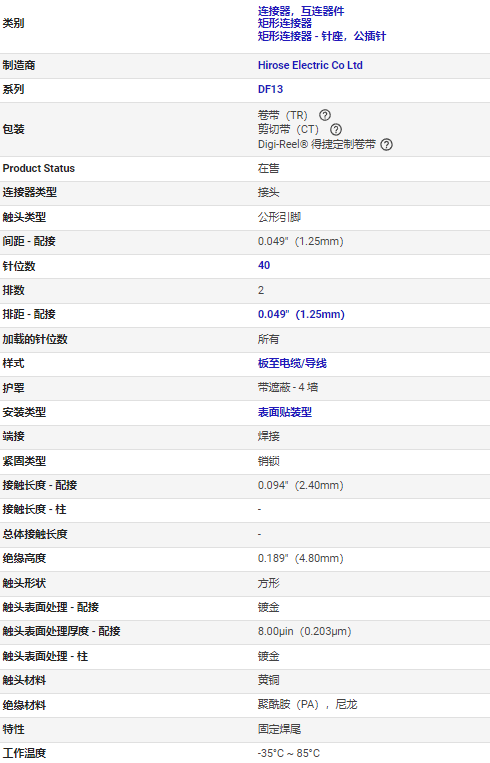Select the 卷带 (TR) packaging text
Viewport: 490px width, 763px height.
[x=283, y=115]
